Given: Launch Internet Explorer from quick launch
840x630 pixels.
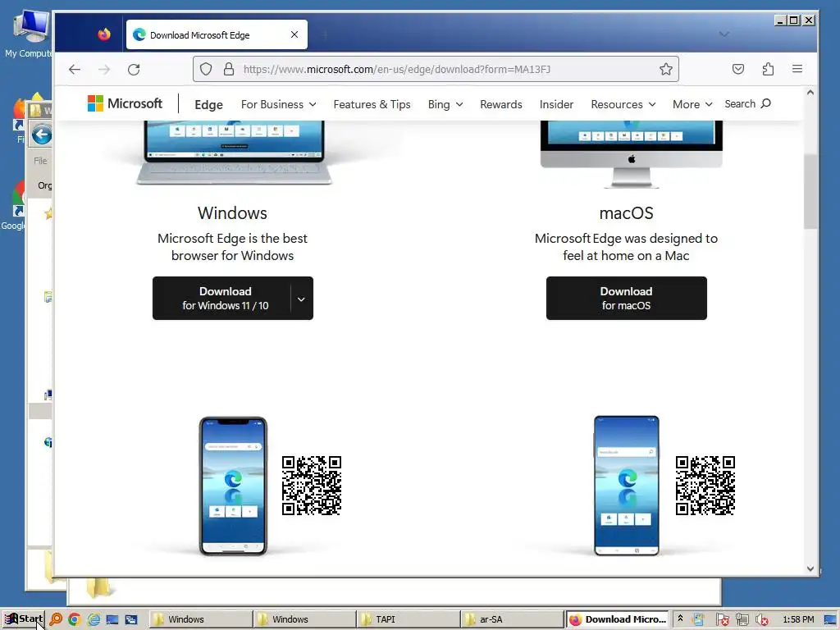Looking at the screenshot, I should [94, 619].
